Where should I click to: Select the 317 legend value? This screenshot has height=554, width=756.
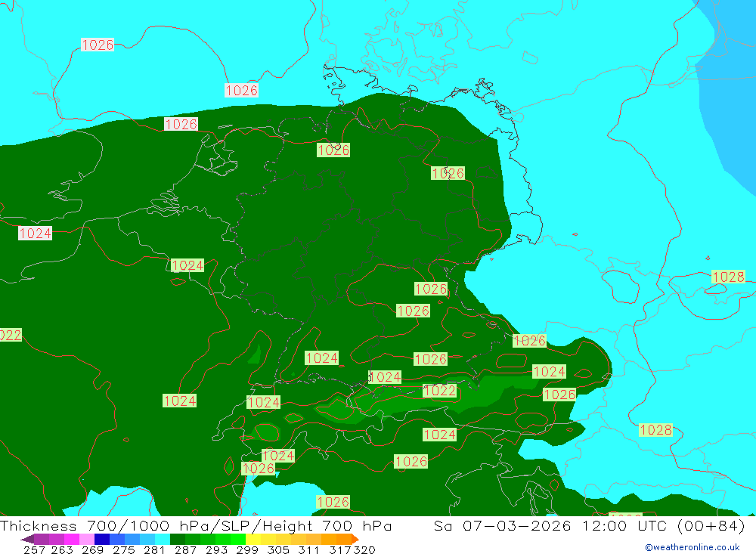click(340, 549)
